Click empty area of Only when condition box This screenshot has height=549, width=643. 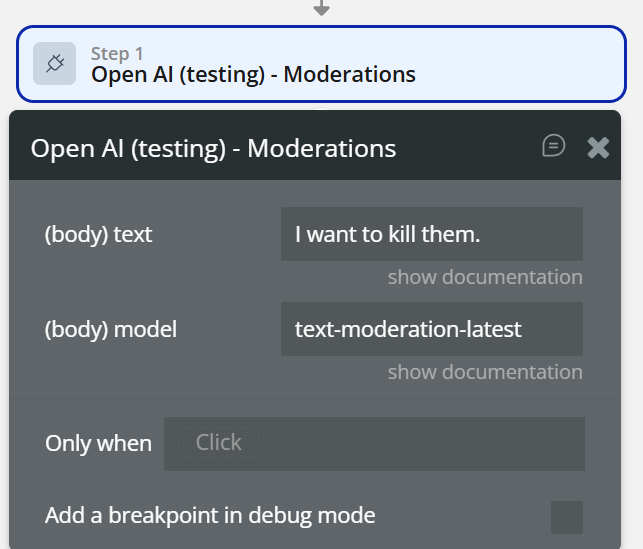(x=420, y=444)
